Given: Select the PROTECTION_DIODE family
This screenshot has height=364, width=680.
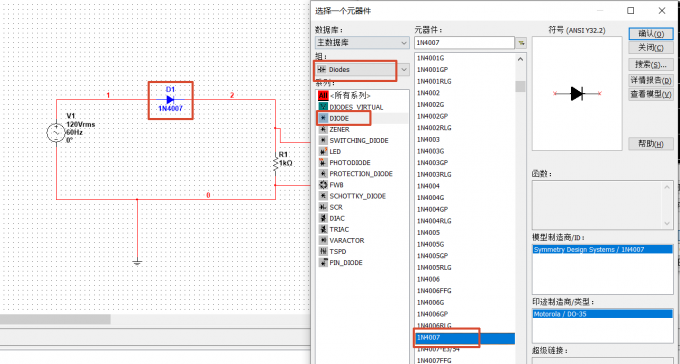Looking at the screenshot, I should 361,174.
